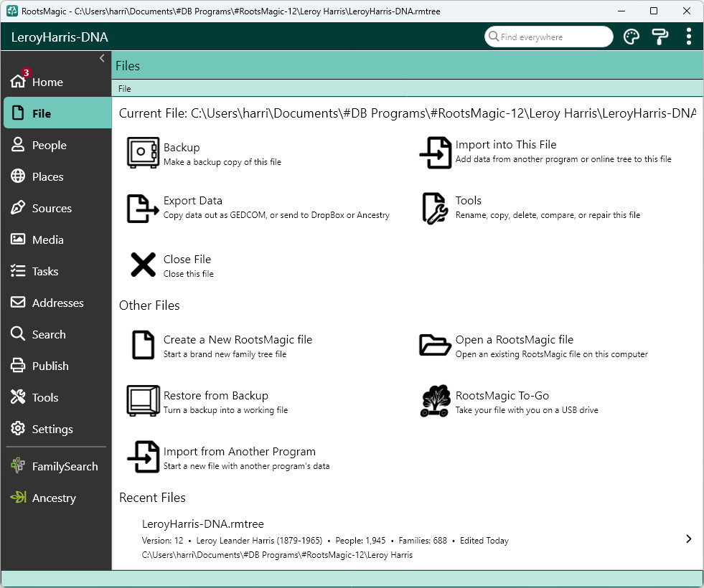The image size is (704, 588).
Task: Select Tasks label in the sidebar
Action: [x=45, y=271]
